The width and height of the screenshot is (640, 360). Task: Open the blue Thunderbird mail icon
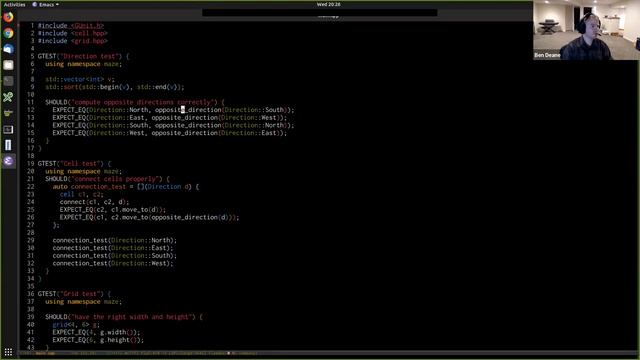8,49
